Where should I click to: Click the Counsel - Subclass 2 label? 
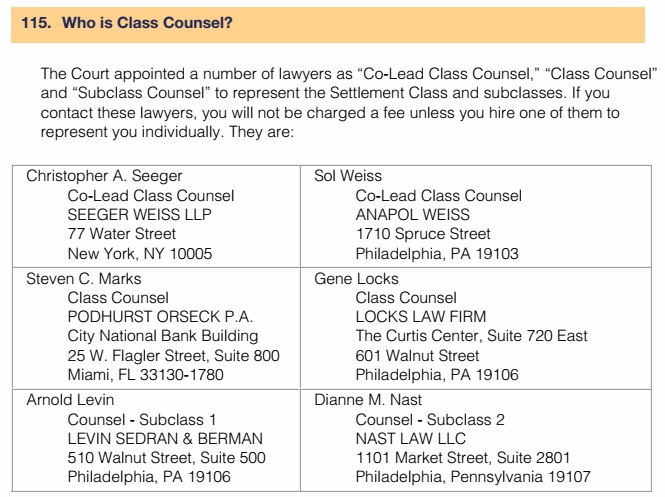coord(430,420)
